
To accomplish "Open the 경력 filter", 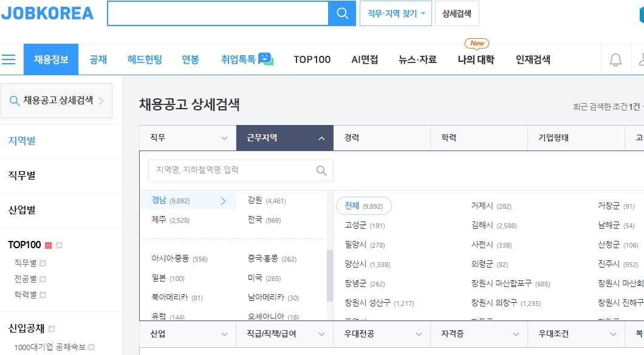I will point(382,138).
